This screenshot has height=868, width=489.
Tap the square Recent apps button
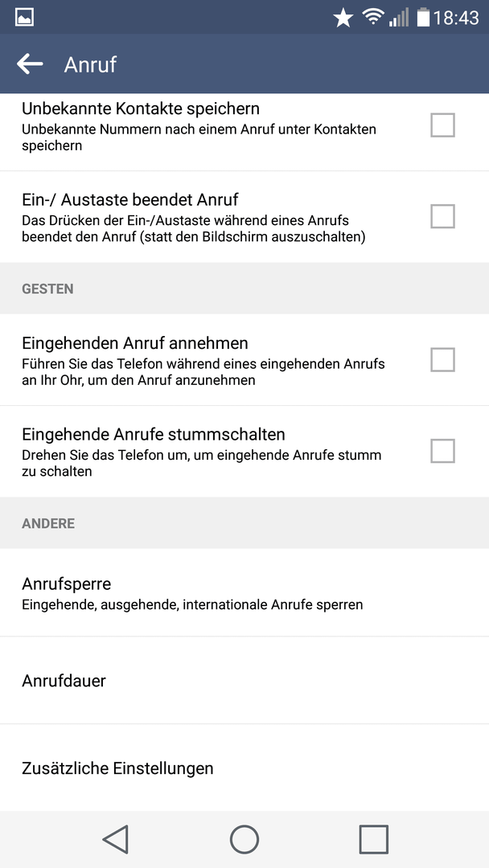click(373, 839)
